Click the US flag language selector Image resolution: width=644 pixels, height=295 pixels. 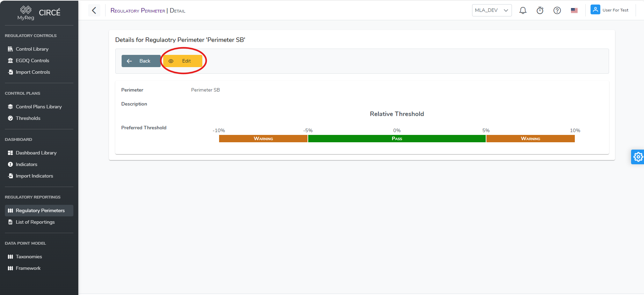tap(574, 10)
